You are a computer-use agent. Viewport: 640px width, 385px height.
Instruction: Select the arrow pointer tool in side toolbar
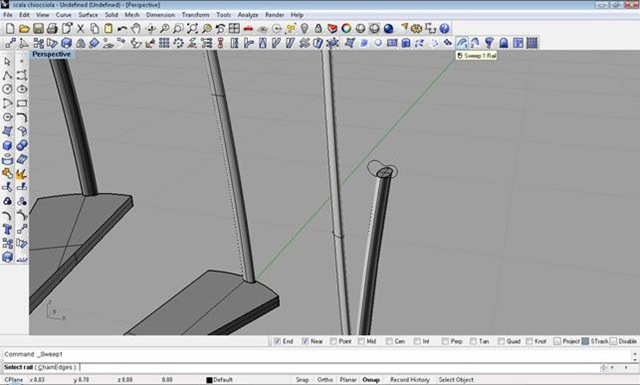pyautogui.click(x=7, y=62)
